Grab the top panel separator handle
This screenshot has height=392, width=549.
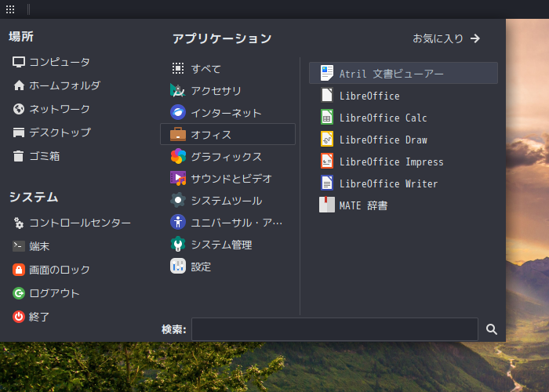click(x=28, y=9)
